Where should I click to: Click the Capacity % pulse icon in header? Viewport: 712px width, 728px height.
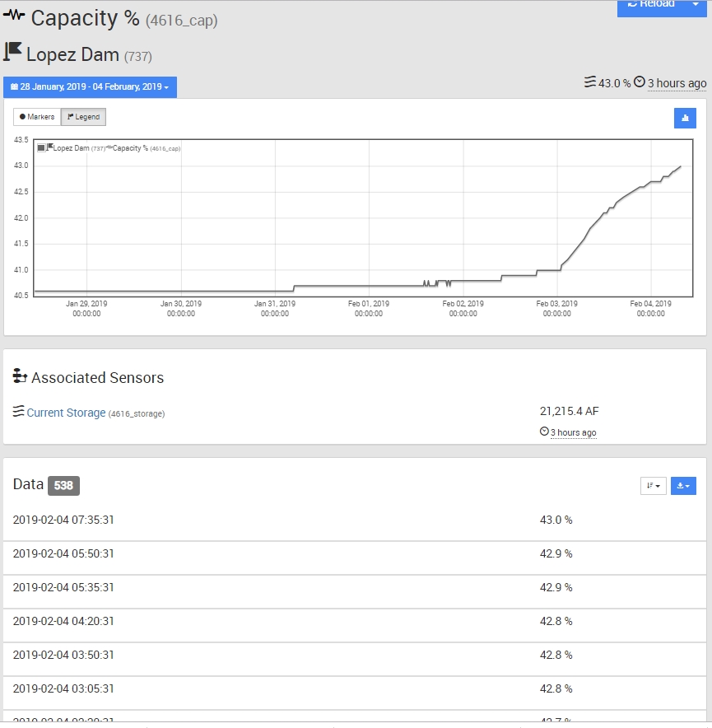(x=14, y=17)
